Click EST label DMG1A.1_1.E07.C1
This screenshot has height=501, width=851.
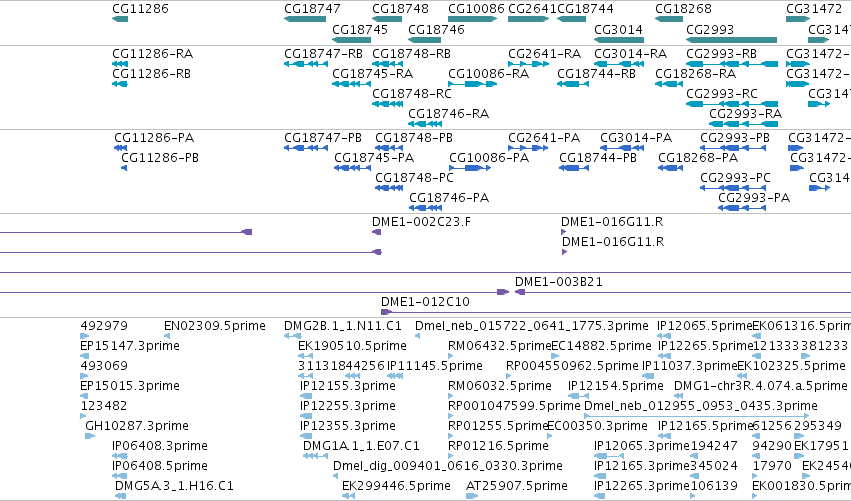point(361,446)
